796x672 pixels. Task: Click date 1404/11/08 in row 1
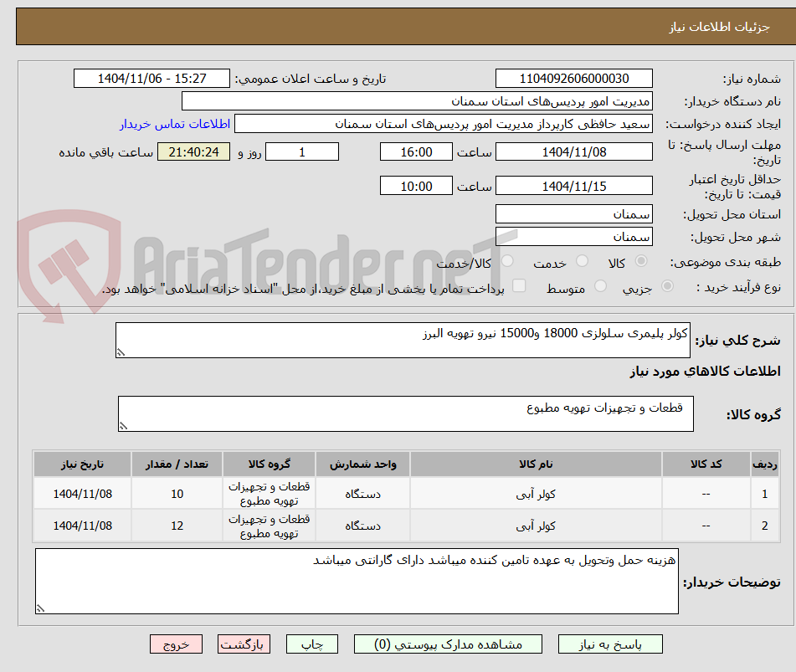[x=82, y=494]
